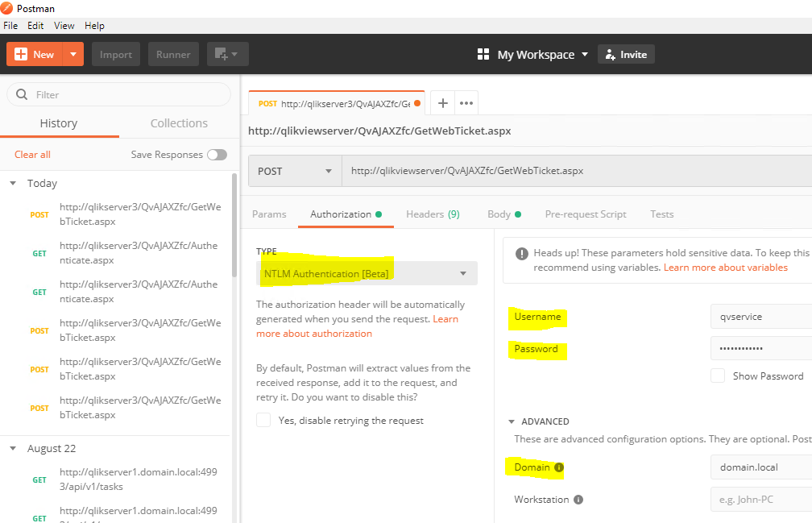Check the Show Password checkbox

[x=718, y=376]
